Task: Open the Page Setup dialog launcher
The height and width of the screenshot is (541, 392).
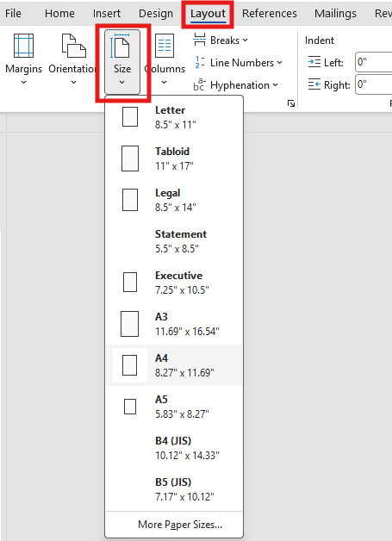Action: [291, 103]
